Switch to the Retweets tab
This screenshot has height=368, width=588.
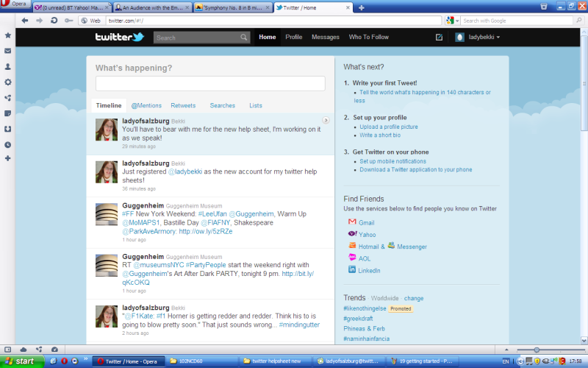(183, 105)
